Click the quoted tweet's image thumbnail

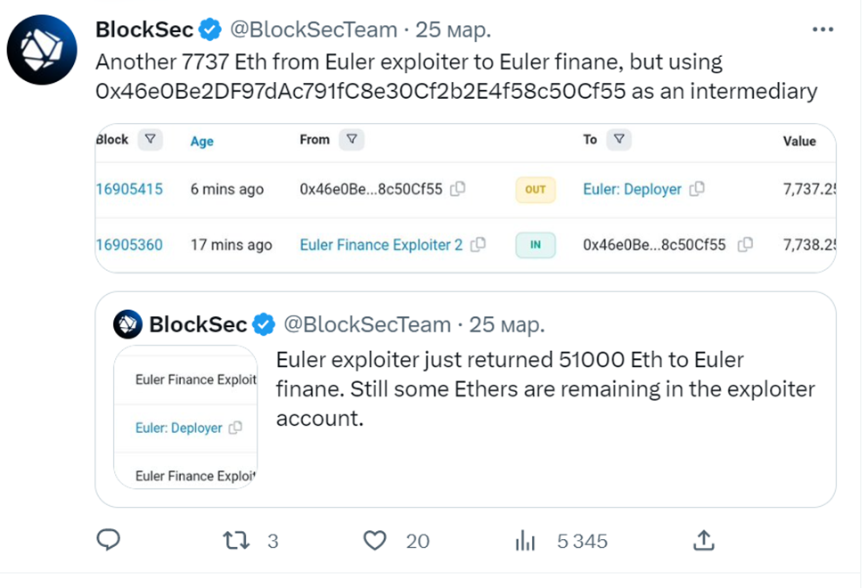pos(185,417)
